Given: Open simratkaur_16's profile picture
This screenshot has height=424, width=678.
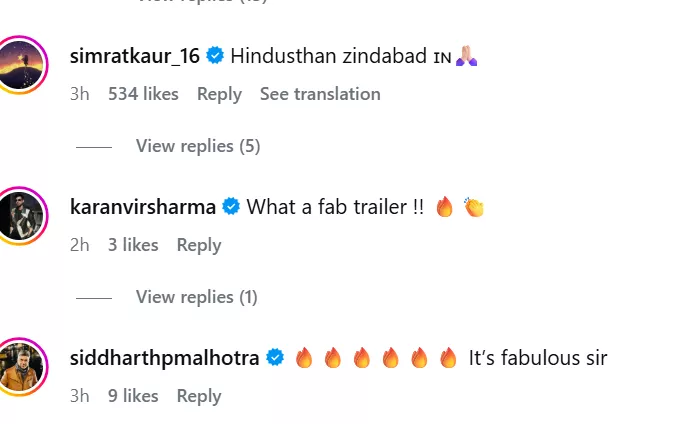Looking at the screenshot, I should pyautogui.click(x=22, y=66).
